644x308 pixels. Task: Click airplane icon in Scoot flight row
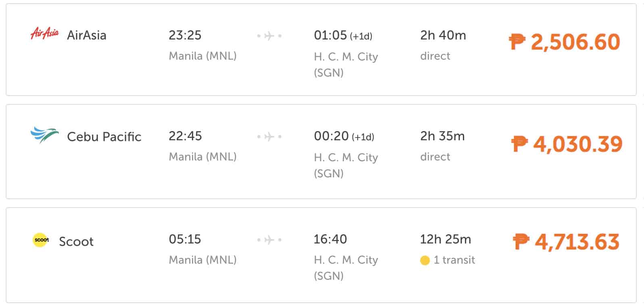point(269,240)
